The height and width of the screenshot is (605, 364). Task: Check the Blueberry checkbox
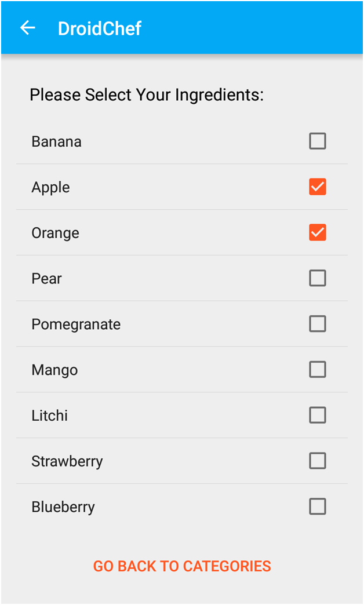(x=317, y=506)
